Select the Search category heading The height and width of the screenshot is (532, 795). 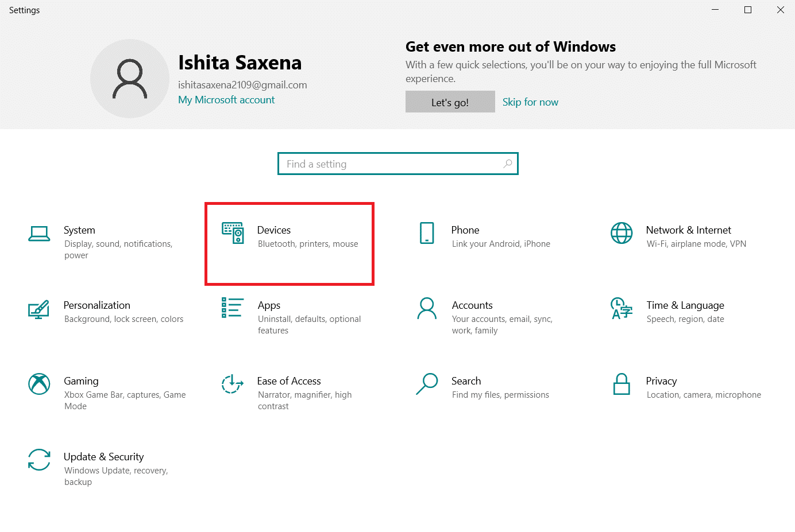point(466,381)
